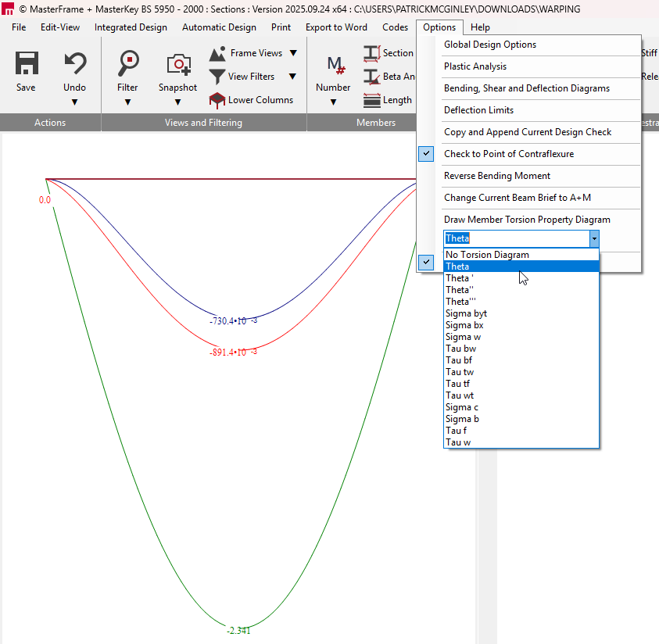This screenshot has width=659, height=644.
Task: Expand the Theta combo box arrow
Action: [x=594, y=238]
